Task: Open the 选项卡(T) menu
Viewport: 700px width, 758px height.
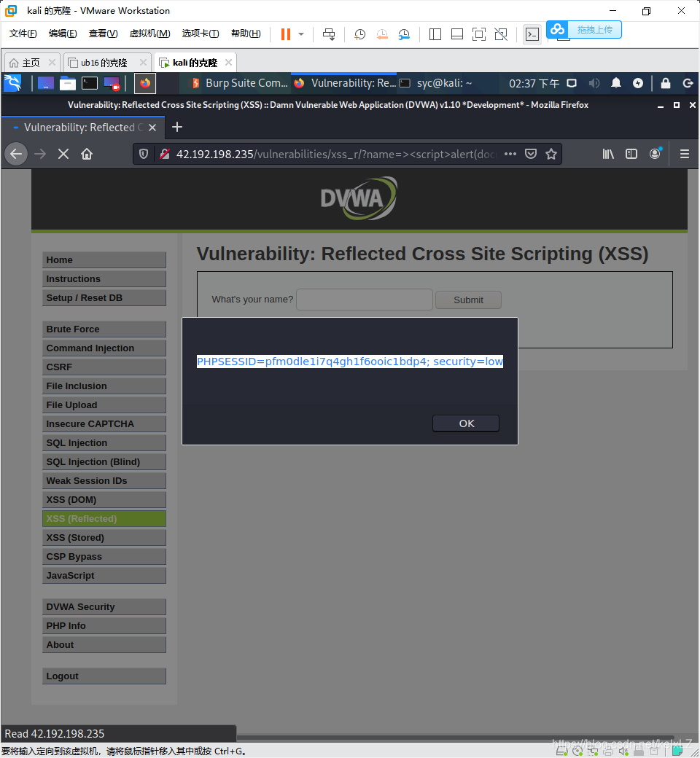Action: pyautogui.click(x=201, y=34)
